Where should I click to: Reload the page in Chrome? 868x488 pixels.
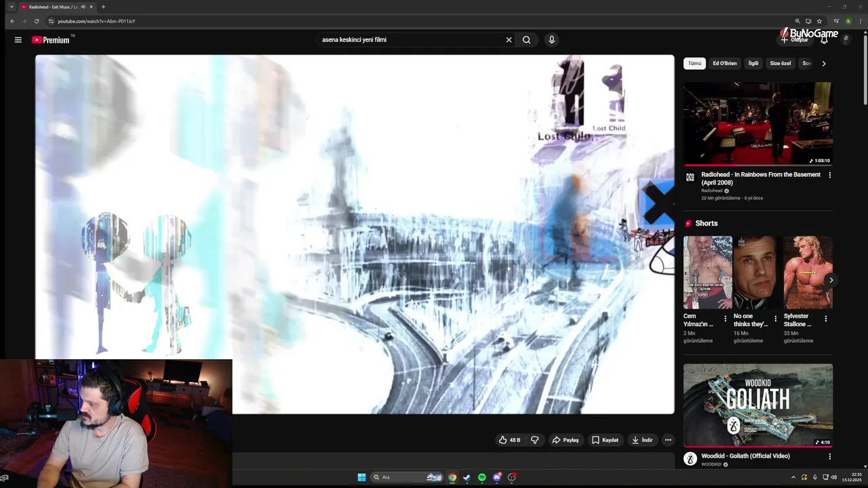(x=37, y=21)
